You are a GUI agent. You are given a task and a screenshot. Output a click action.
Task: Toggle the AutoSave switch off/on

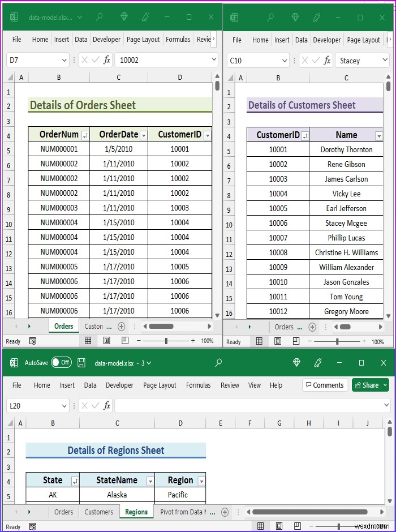tap(61, 362)
